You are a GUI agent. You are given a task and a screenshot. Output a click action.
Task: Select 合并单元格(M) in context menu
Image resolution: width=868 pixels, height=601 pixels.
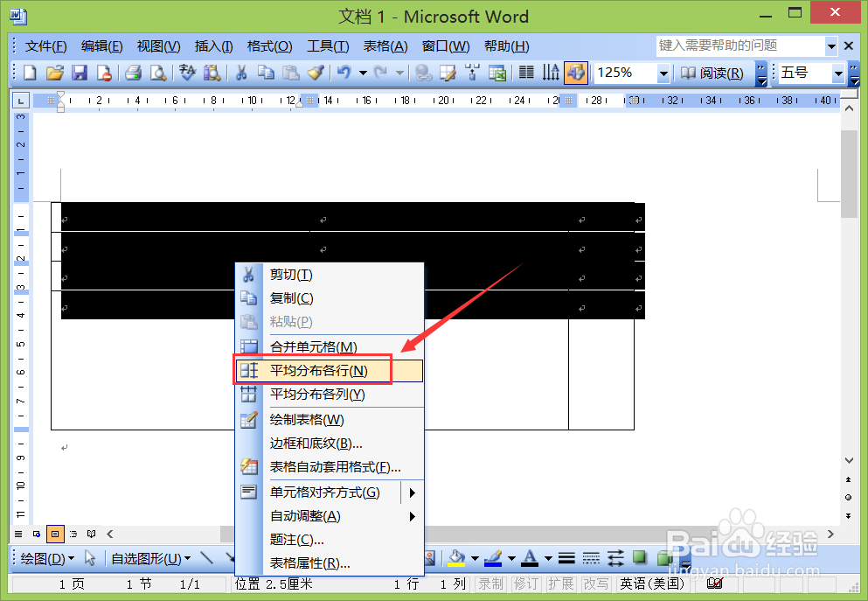tap(330, 346)
